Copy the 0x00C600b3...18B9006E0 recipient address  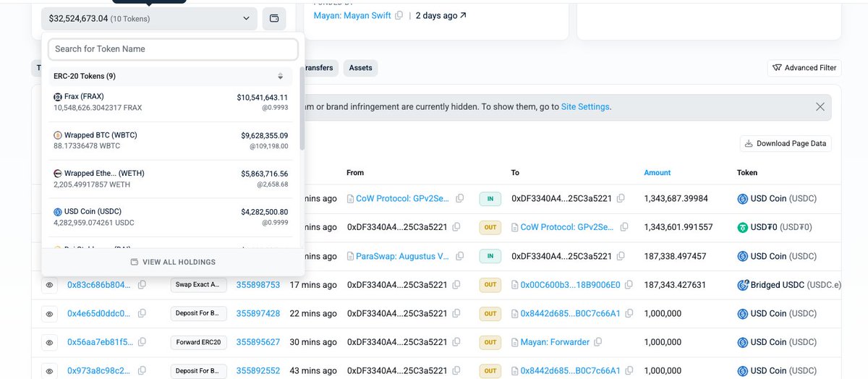coord(629,285)
